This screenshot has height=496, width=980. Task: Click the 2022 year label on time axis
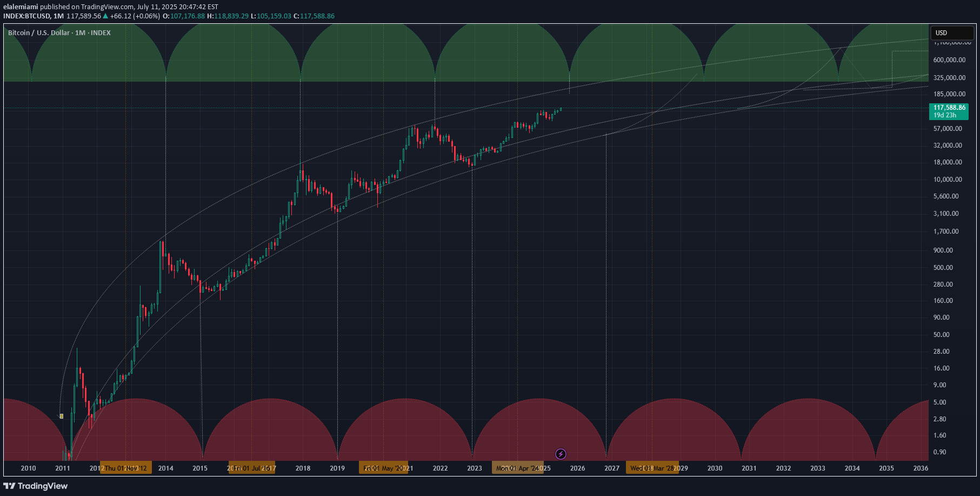441,468
